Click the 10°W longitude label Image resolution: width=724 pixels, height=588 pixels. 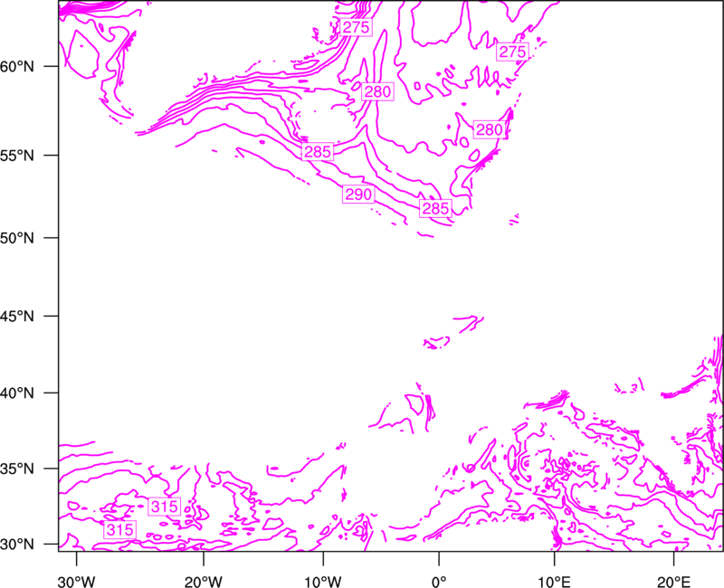point(323,582)
